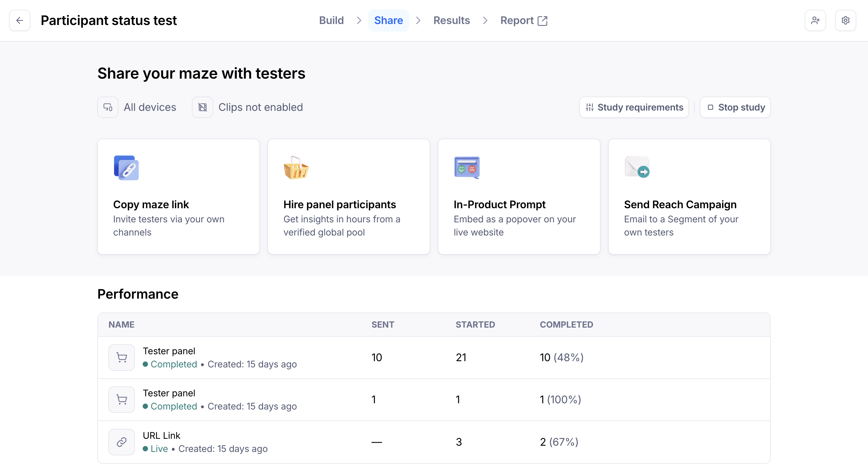Click the back arrow button
Image resolution: width=868 pixels, height=473 pixels.
click(19, 21)
